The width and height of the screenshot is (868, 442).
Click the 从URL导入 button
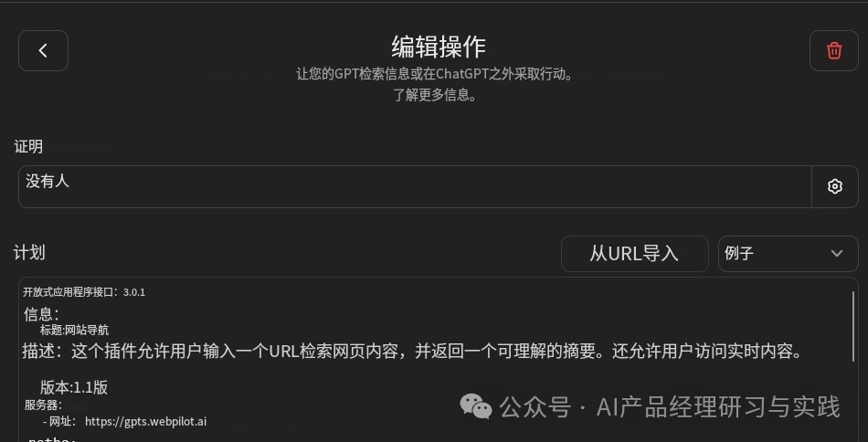click(x=634, y=254)
